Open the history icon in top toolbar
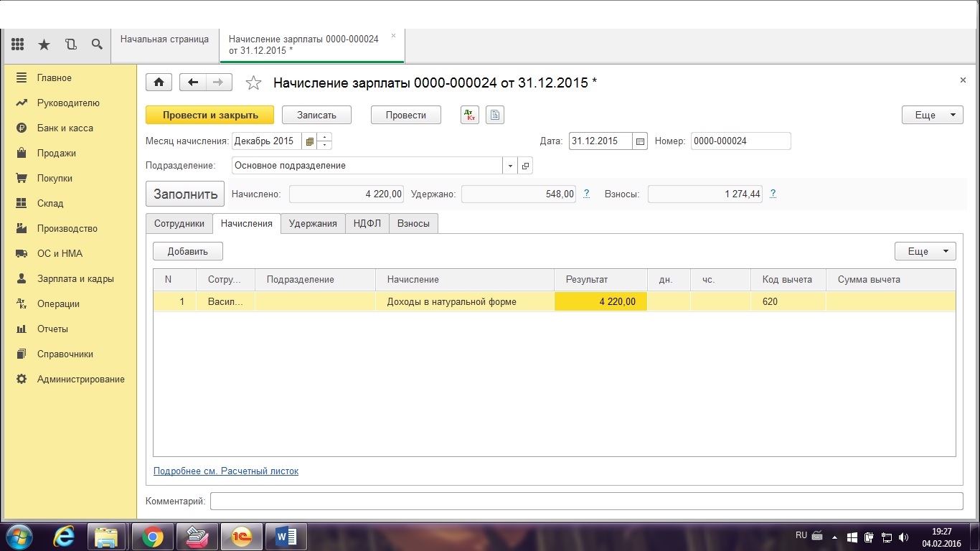Image resolution: width=980 pixels, height=551 pixels. 70,44
